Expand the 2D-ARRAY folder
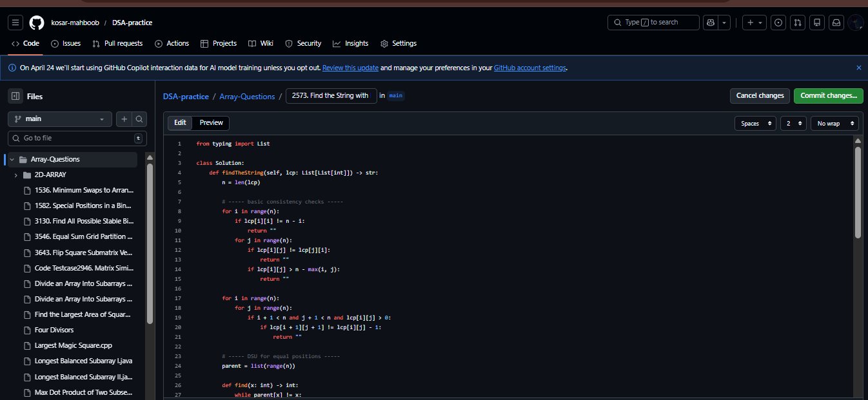 (x=15, y=175)
